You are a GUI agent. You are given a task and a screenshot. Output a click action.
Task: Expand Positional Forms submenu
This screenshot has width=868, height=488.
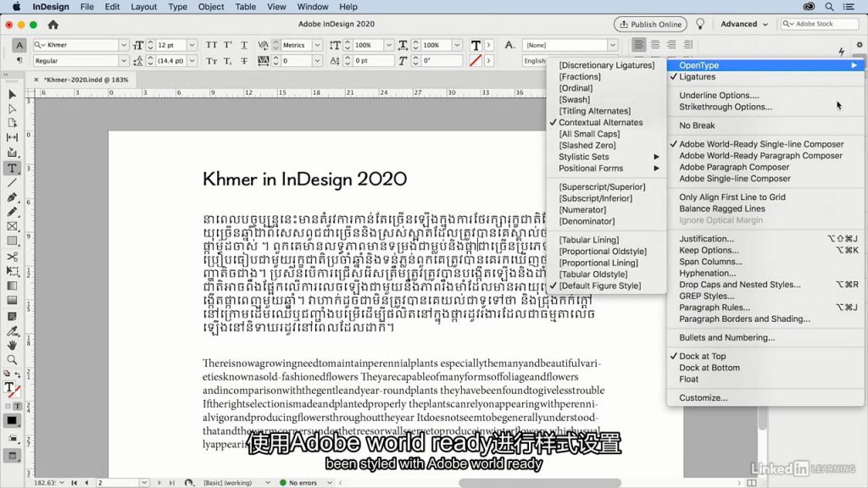[x=606, y=169]
